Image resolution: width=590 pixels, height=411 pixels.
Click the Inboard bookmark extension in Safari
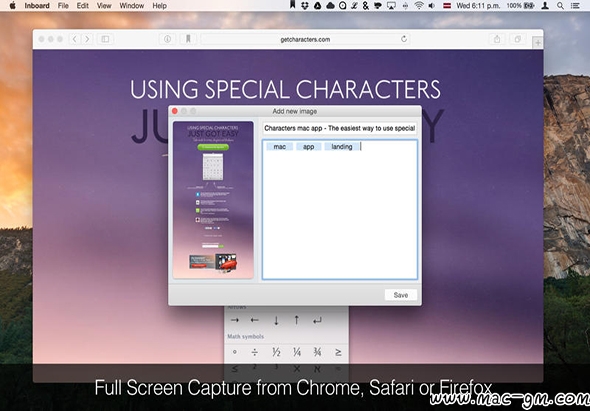point(188,39)
